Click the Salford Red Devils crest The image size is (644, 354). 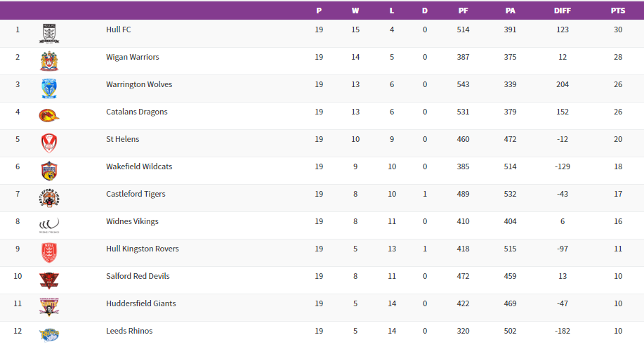[x=49, y=280]
